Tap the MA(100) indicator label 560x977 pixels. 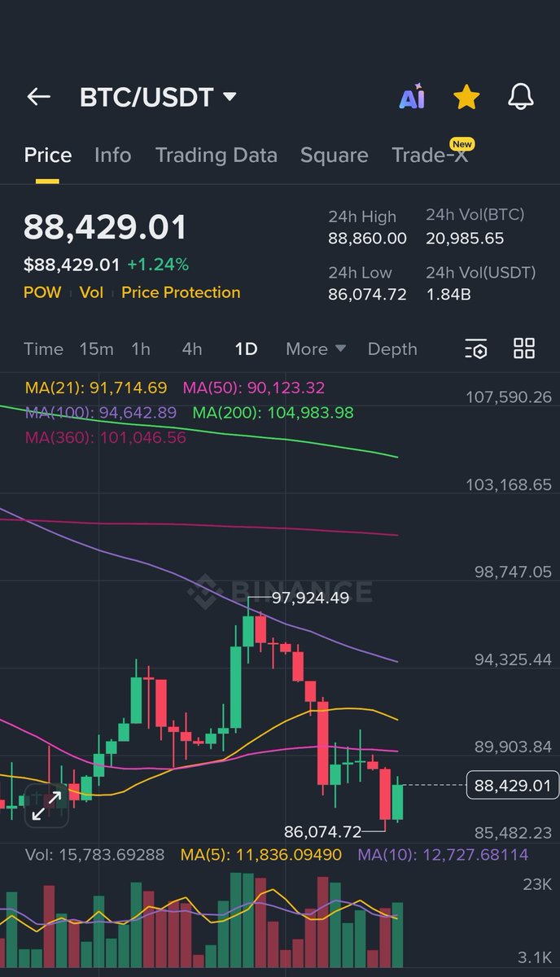[100, 413]
